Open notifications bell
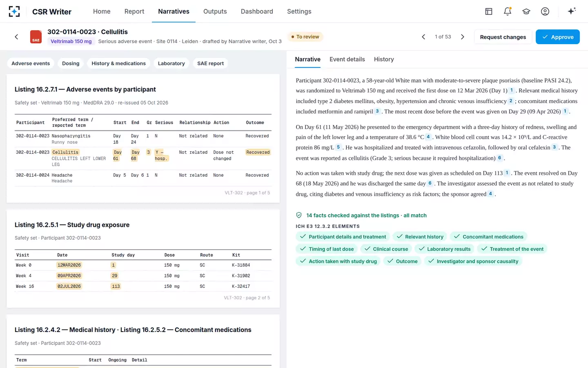588x368 pixels. click(x=508, y=11)
